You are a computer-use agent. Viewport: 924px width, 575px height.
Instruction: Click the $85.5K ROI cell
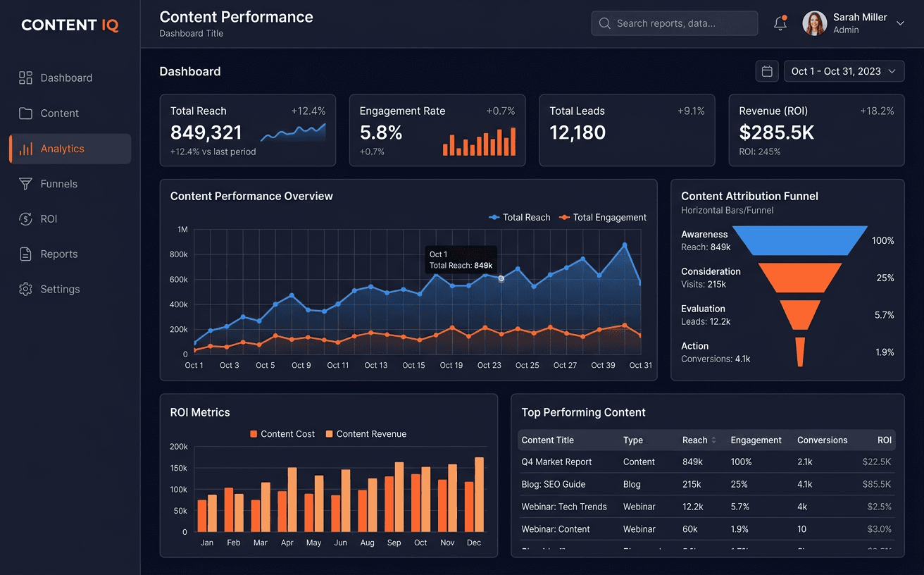[877, 485]
